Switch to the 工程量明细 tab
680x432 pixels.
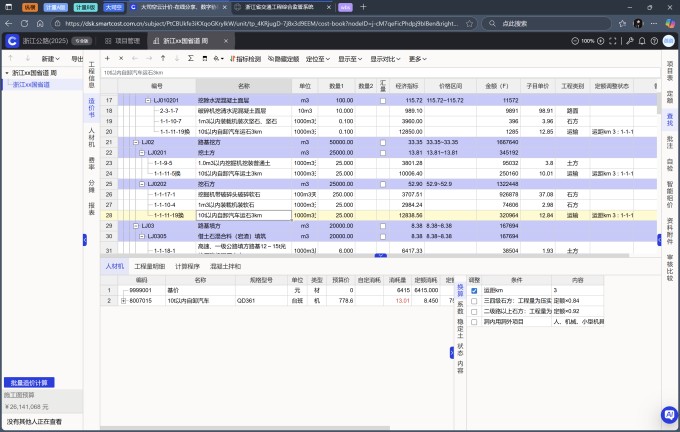point(149,267)
